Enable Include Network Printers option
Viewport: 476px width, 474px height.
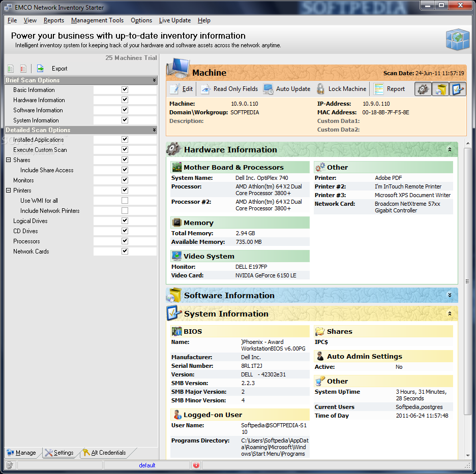(125, 210)
